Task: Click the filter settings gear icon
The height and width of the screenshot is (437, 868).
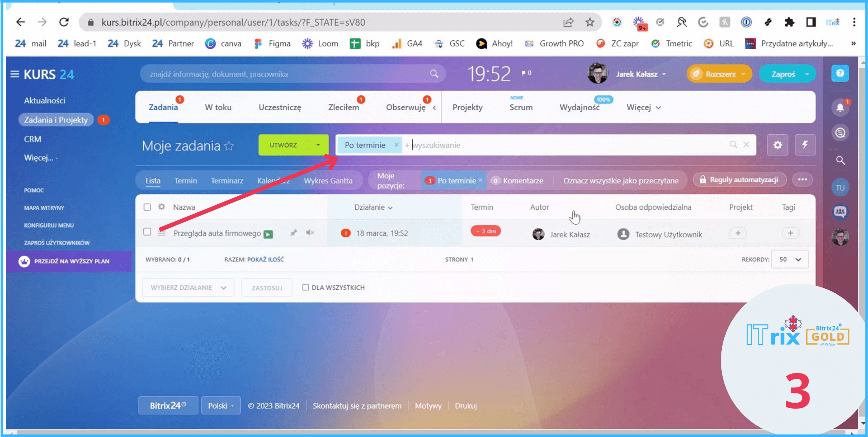Action: (777, 145)
